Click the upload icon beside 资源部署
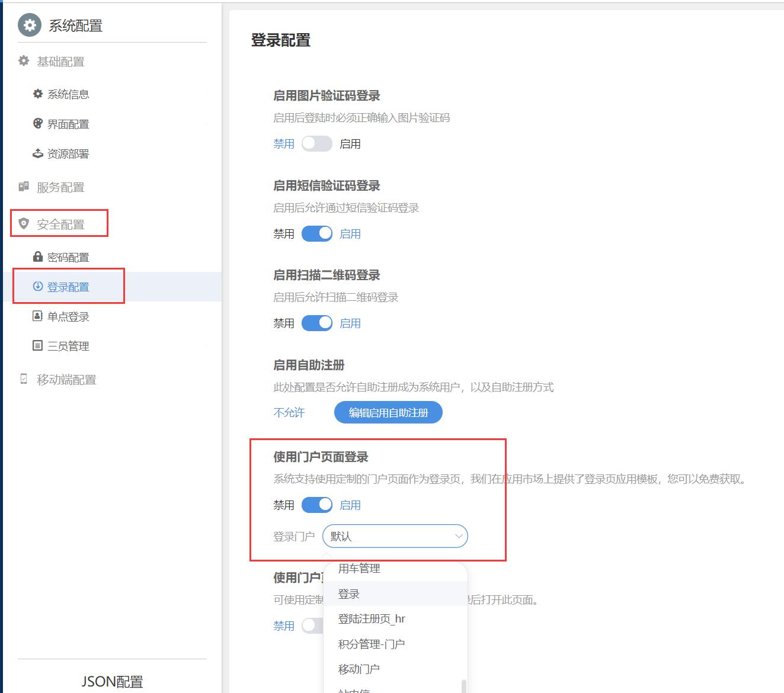 coord(37,153)
